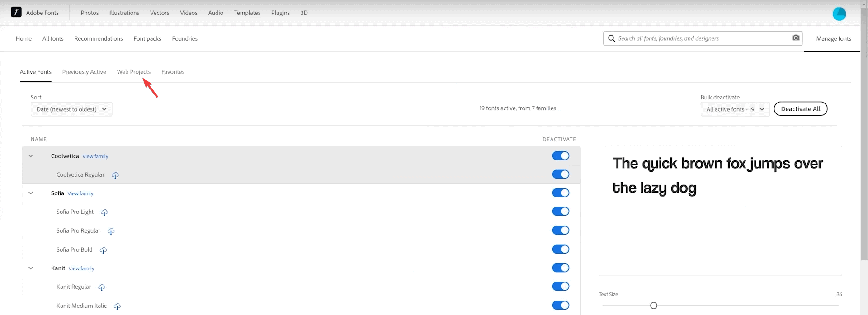
Task: Click the Deactivate All button
Action: pyautogui.click(x=801, y=109)
